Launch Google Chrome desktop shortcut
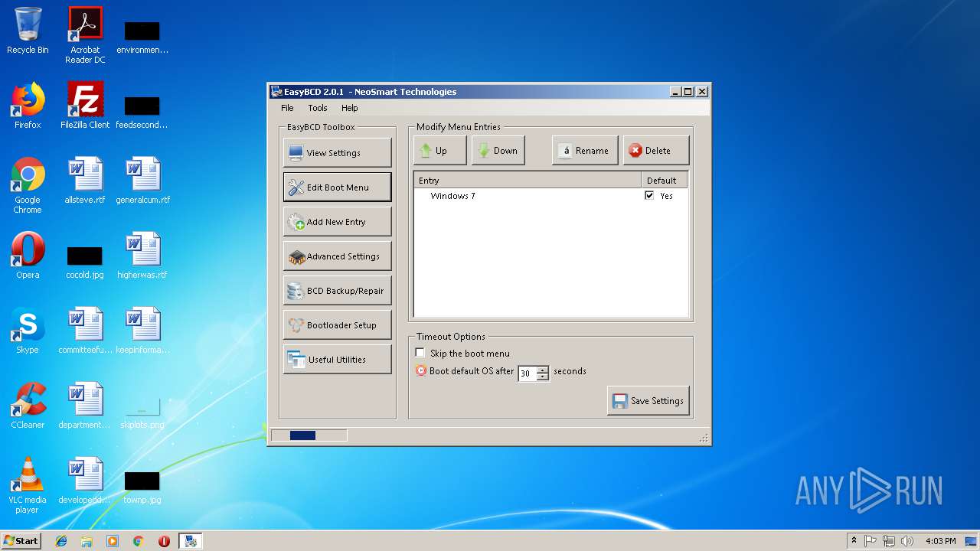The height and width of the screenshot is (551, 980). (28, 185)
